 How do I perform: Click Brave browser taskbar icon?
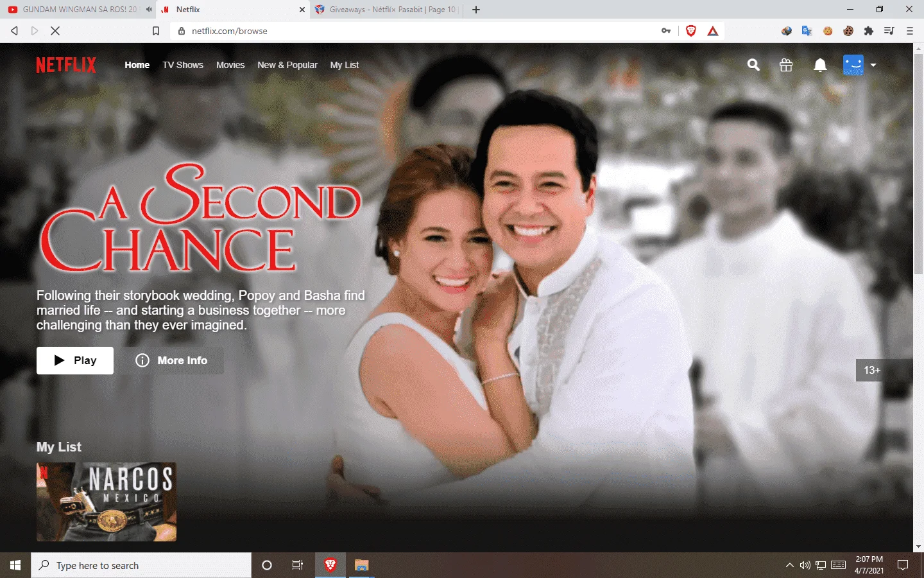(330, 565)
